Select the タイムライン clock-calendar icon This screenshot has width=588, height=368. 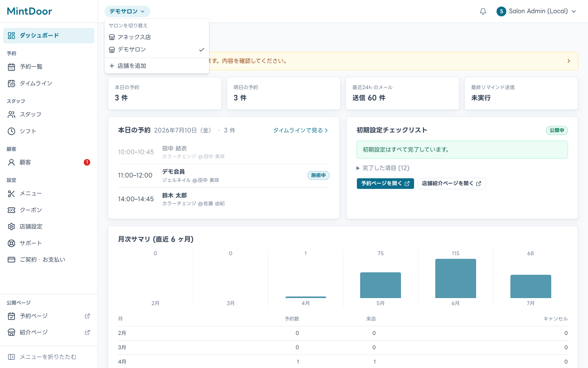[x=11, y=83]
